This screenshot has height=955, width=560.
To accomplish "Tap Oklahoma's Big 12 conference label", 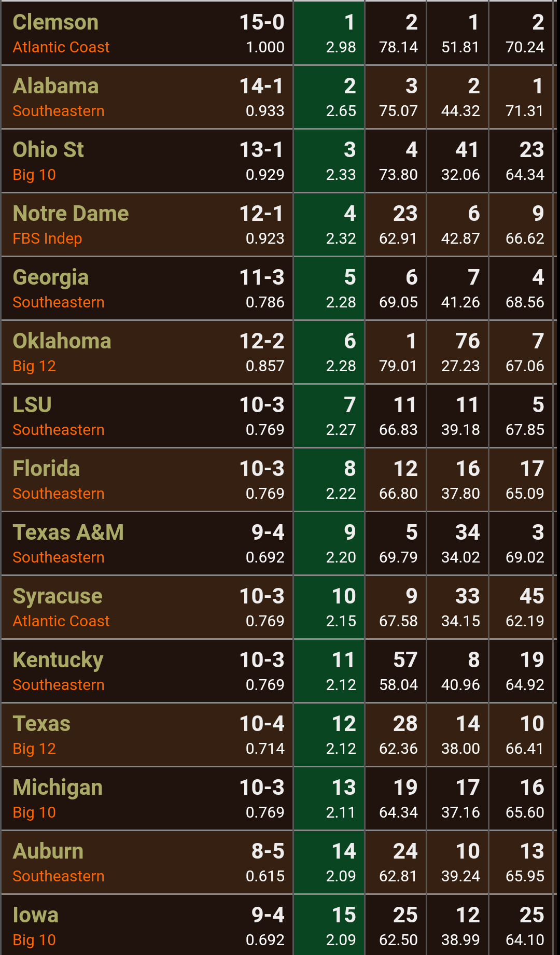I will [34, 366].
